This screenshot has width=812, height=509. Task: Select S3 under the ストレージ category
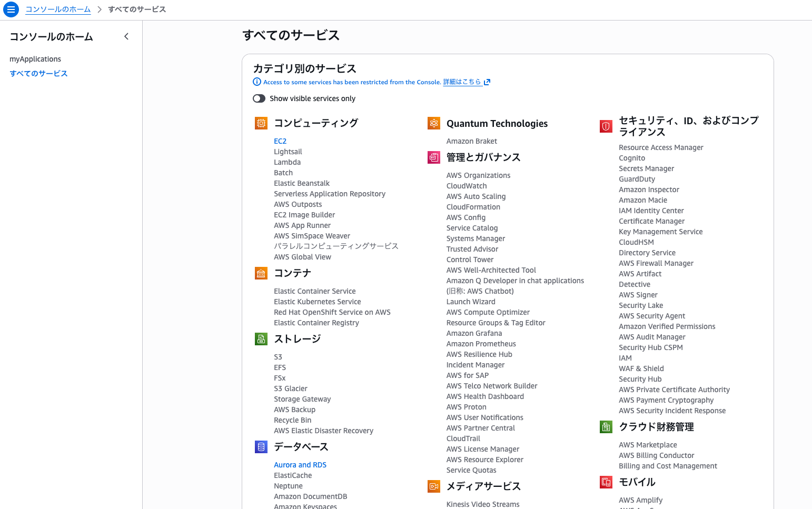(278, 356)
